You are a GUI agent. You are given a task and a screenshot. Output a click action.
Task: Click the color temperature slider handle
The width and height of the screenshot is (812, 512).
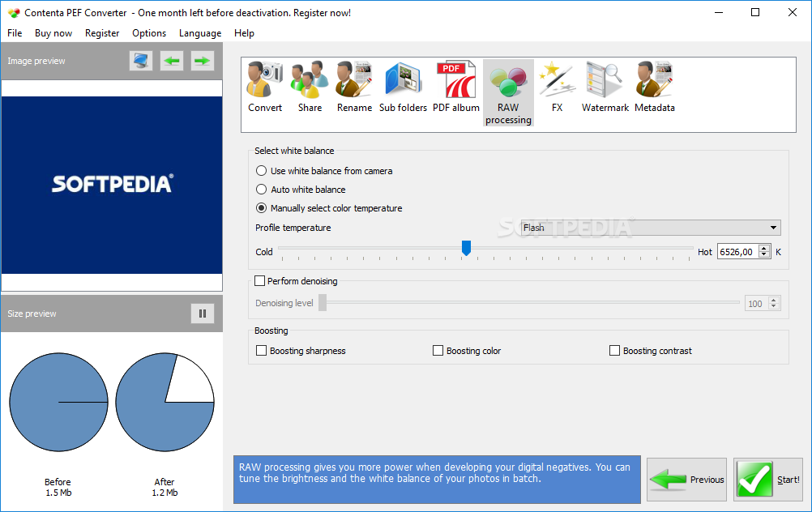(466, 248)
